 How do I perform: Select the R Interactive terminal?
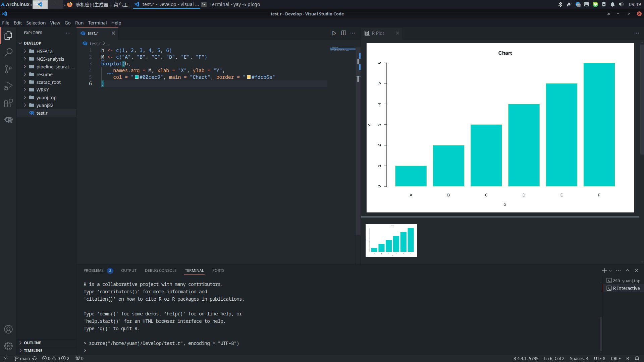(623, 288)
